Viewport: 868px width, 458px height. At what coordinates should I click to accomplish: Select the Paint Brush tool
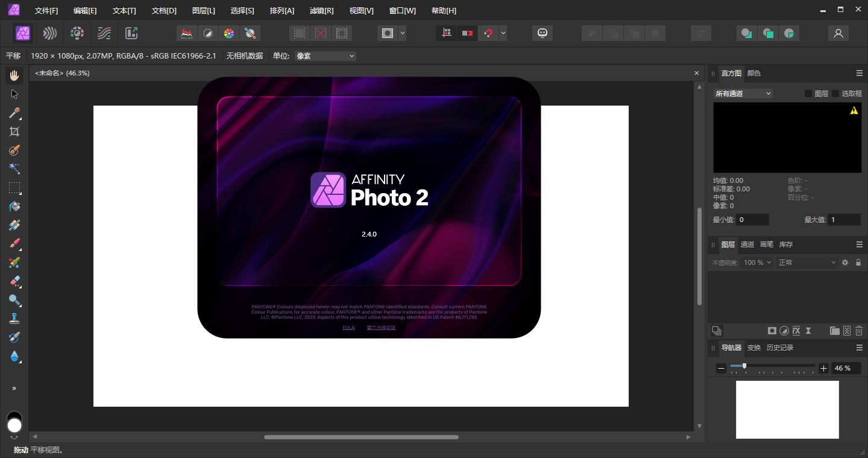[14, 244]
